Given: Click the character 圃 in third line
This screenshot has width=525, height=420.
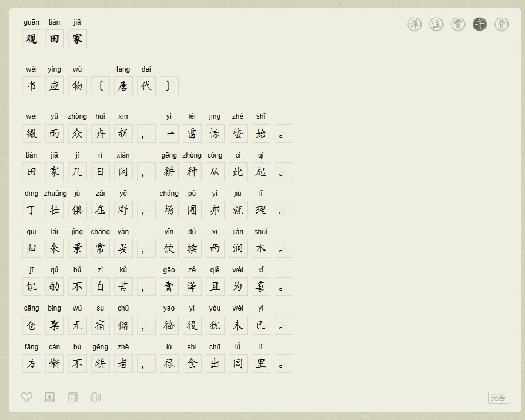Looking at the screenshot, I should (x=192, y=210).
